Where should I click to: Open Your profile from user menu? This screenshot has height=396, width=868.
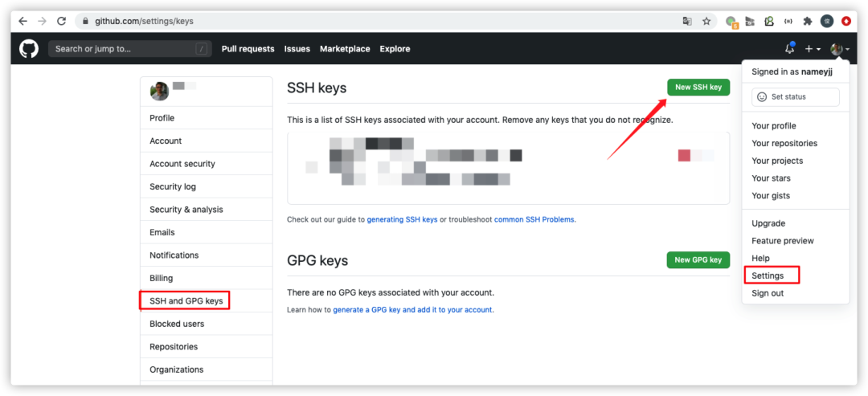(x=796, y=126)
